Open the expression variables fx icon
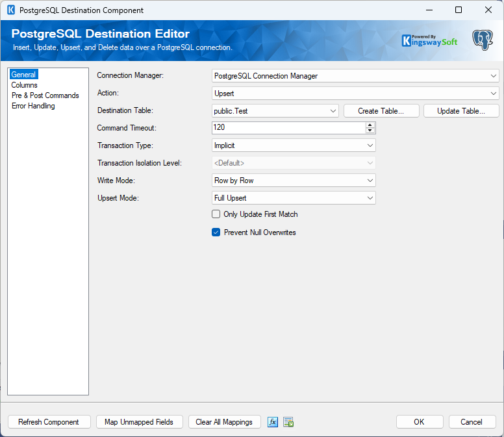The image size is (504, 437). click(273, 422)
